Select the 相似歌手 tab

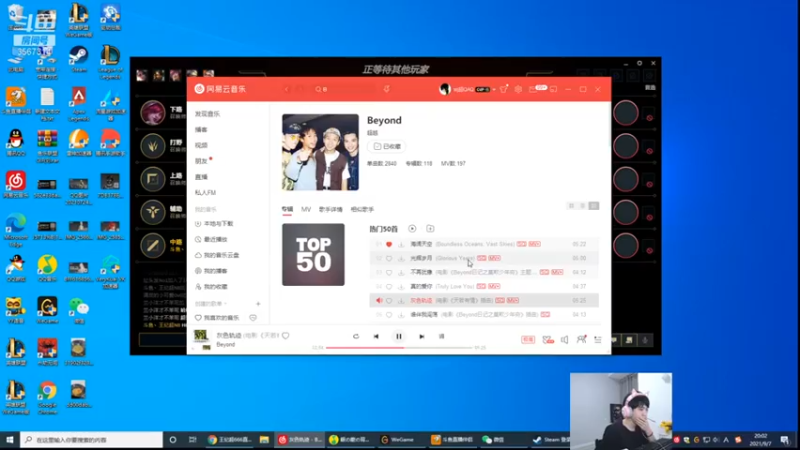362,209
